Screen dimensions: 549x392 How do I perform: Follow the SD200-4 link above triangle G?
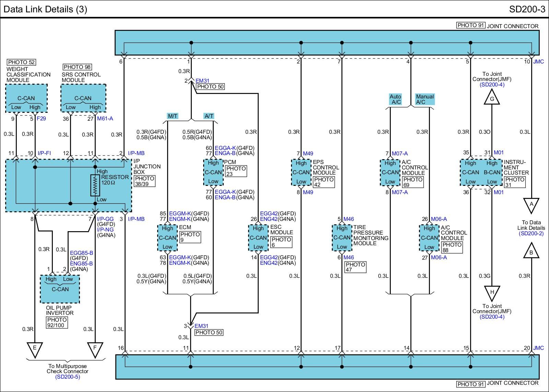coord(492,84)
